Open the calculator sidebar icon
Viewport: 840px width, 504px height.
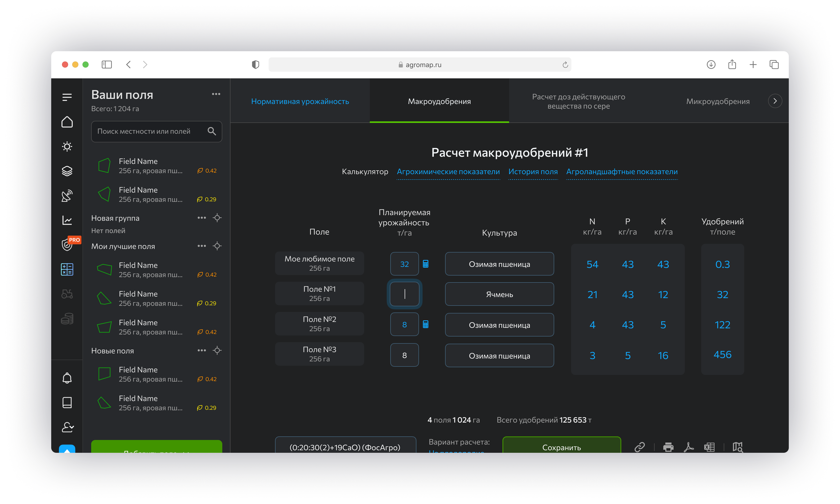tap(67, 269)
